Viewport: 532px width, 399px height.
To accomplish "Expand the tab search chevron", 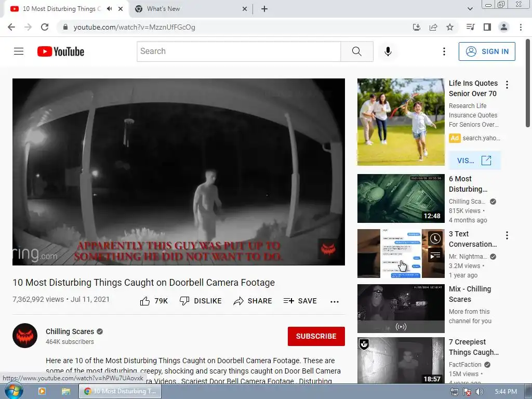I will (470, 9).
